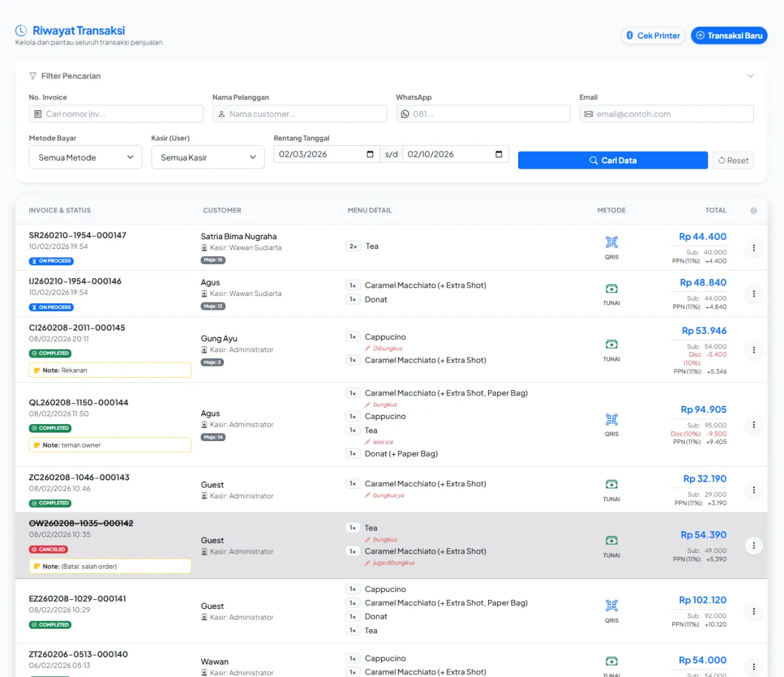This screenshot has height=677, width=784.
Task: Open the Semua Metode payment dropdown
Action: click(86, 157)
